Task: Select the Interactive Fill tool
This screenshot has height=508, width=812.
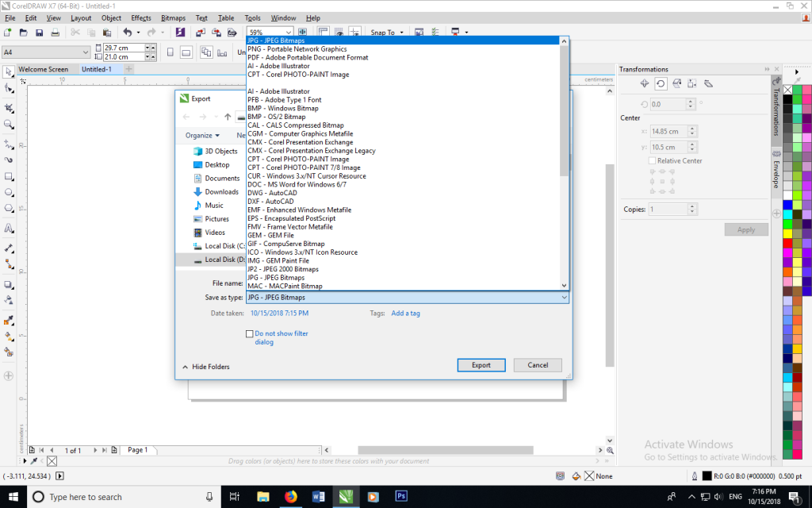Action: point(8,337)
